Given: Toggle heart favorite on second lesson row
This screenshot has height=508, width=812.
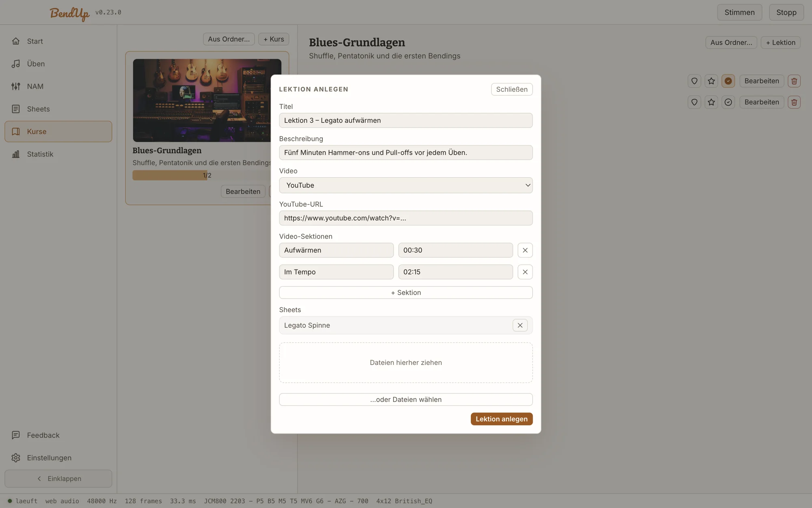Looking at the screenshot, I should (694, 102).
